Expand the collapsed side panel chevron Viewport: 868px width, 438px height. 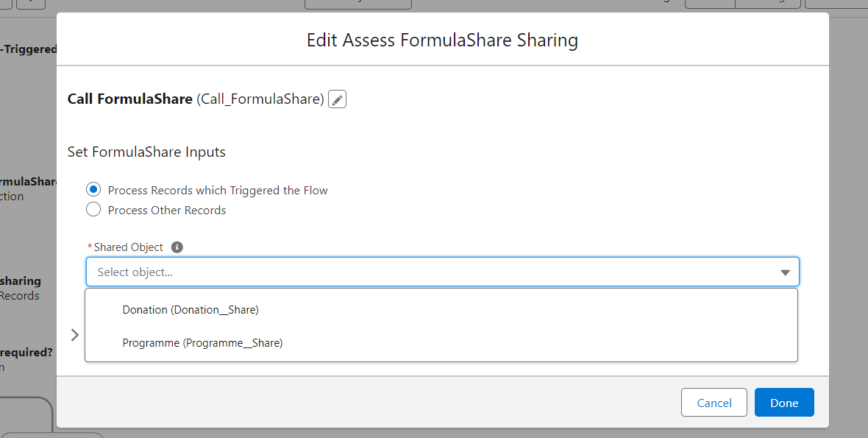tap(74, 334)
